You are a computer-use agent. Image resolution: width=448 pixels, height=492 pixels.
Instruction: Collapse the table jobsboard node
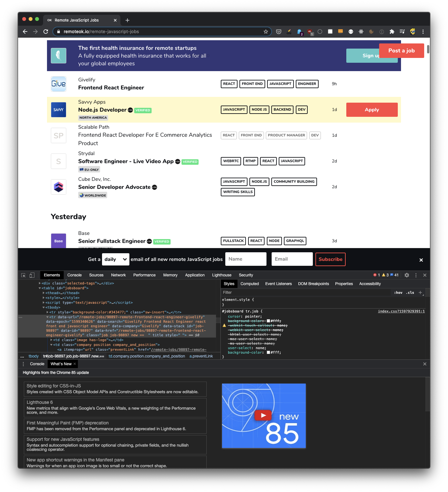tap(40, 288)
